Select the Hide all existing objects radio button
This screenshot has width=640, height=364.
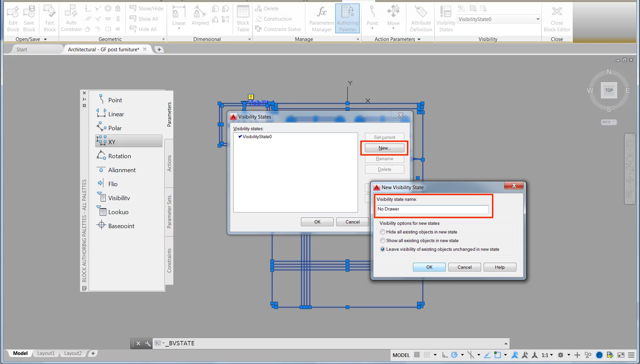coord(382,232)
